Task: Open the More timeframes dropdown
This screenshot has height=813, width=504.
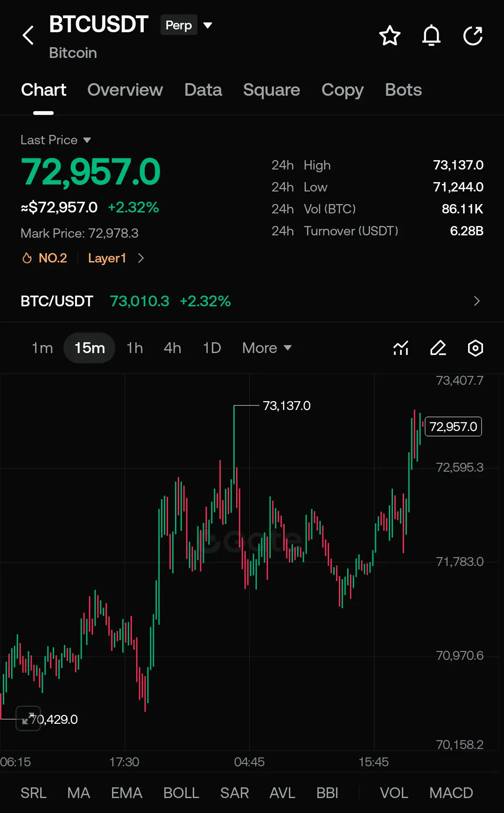Action: pyautogui.click(x=267, y=348)
